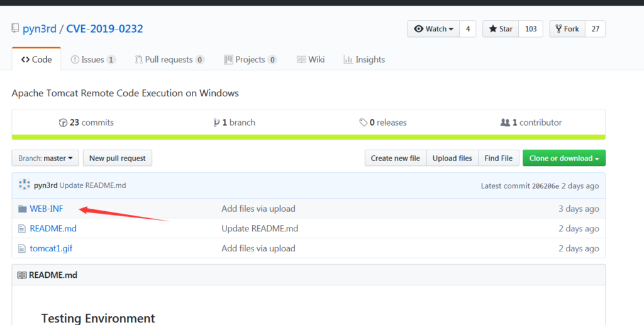Click the Issues exclamation icon

[x=75, y=60]
